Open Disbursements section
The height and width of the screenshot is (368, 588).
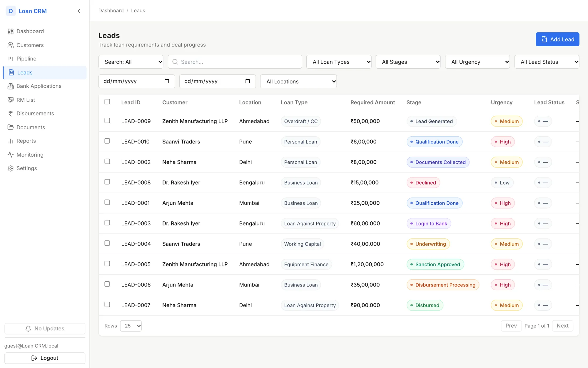(x=45, y=114)
